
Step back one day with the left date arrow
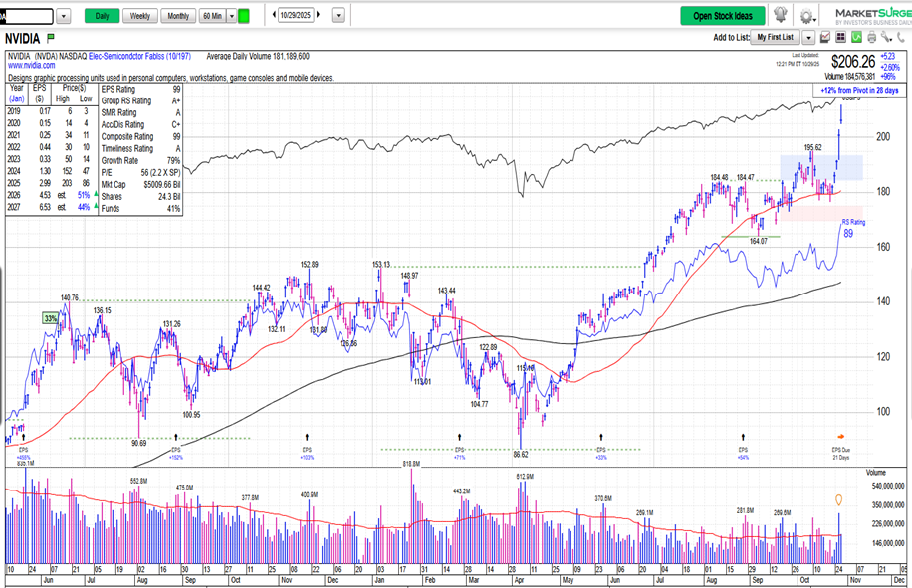[x=275, y=15]
